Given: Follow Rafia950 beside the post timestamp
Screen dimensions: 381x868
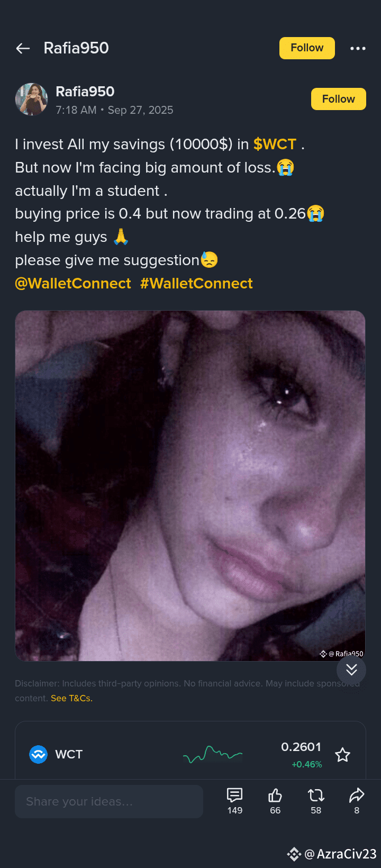Looking at the screenshot, I should tap(339, 99).
